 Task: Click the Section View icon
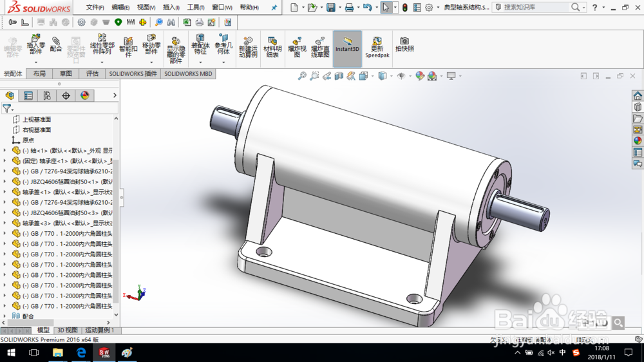[x=339, y=76]
